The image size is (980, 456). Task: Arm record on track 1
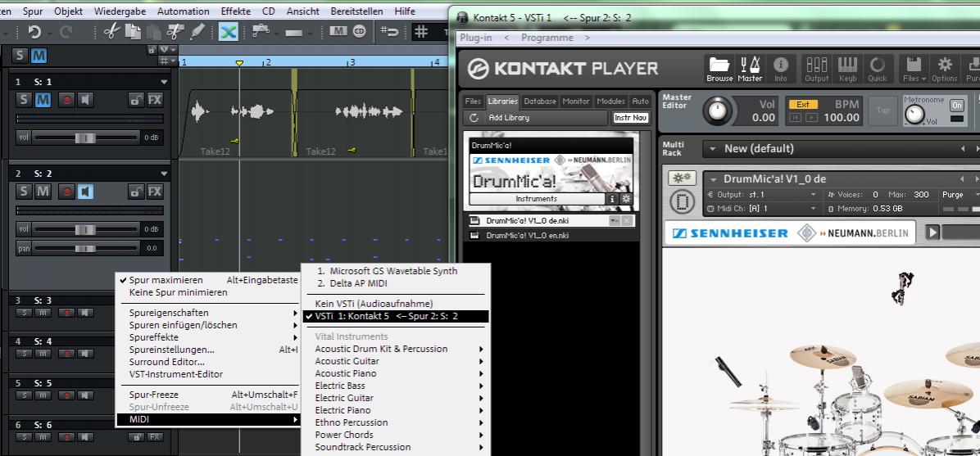(x=66, y=100)
